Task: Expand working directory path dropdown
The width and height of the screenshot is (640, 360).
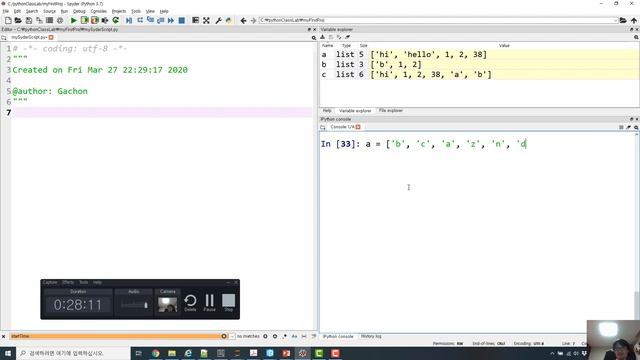Action: click(x=615, y=20)
